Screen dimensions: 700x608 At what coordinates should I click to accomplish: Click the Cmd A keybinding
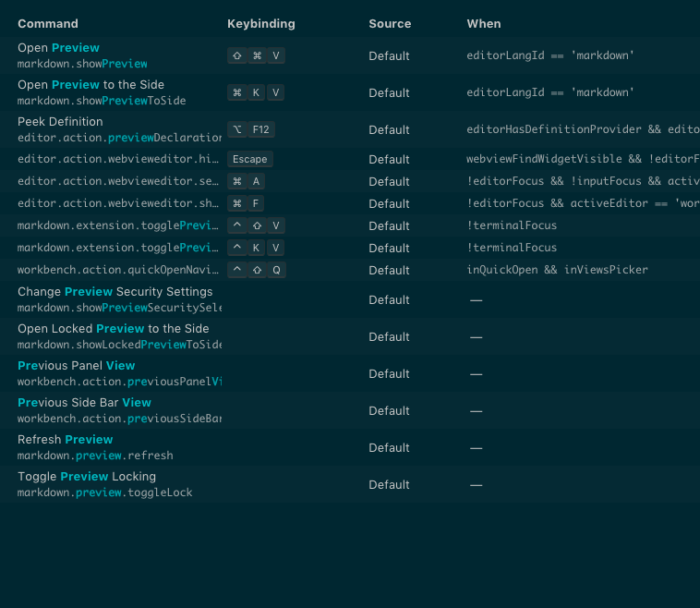[x=246, y=181]
